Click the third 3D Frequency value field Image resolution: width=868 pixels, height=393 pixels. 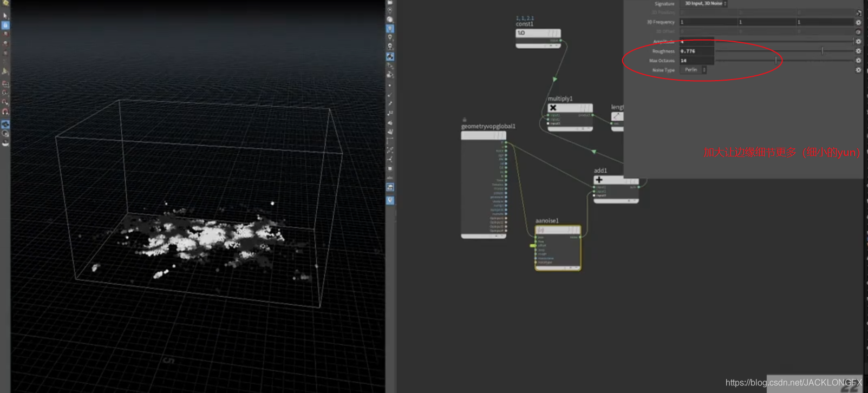coord(825,22)
